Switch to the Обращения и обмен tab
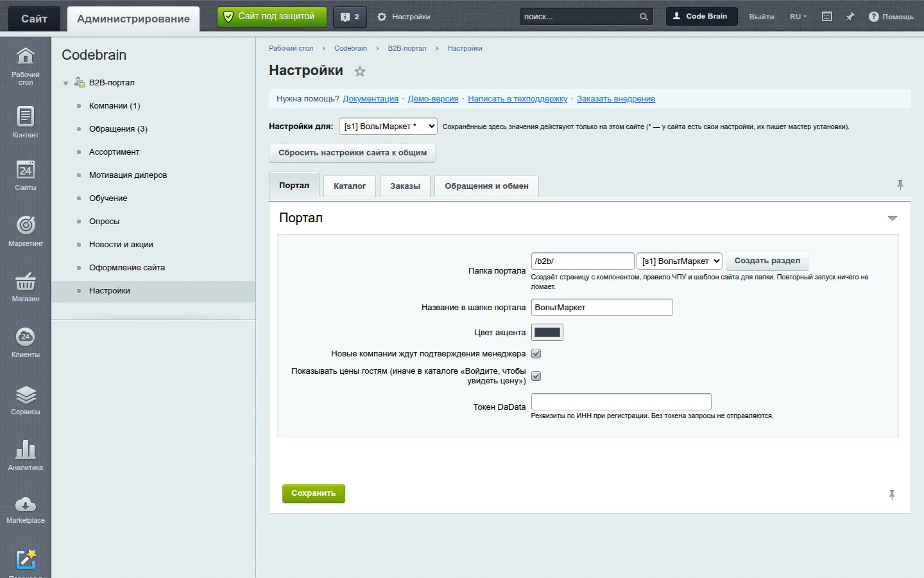 (x=486, y=186)
